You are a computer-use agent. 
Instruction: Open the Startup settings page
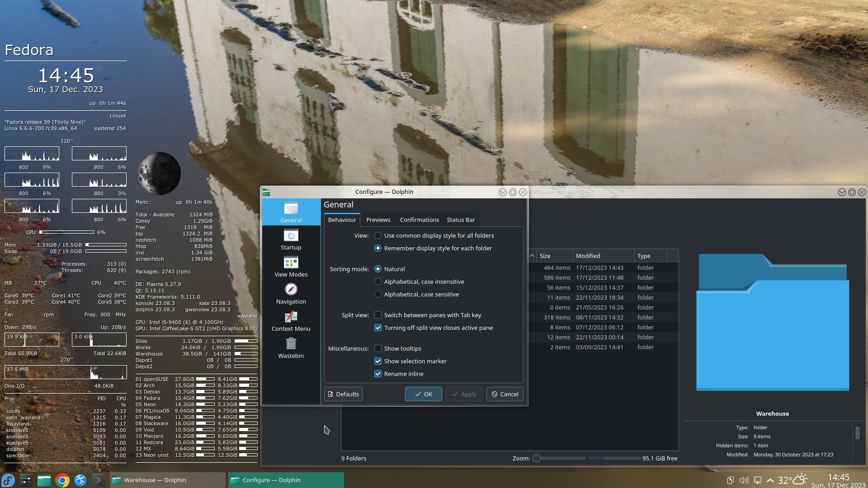pyautogui.click(x=291, y=239)
